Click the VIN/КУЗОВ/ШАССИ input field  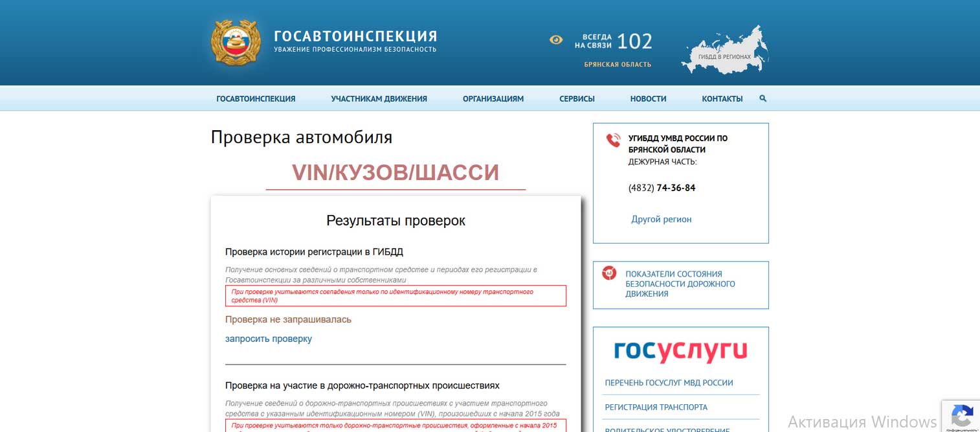pyautogui.click(x=395, y=173)
